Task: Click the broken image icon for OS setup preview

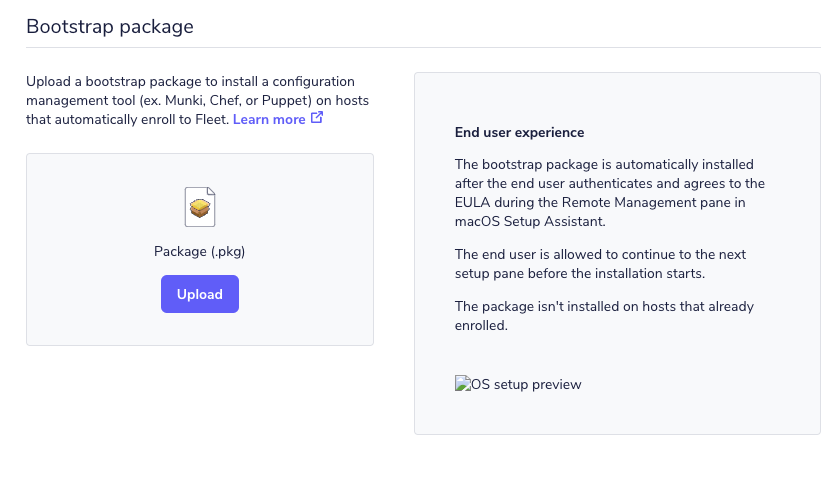Action: [x=462, y=384]
